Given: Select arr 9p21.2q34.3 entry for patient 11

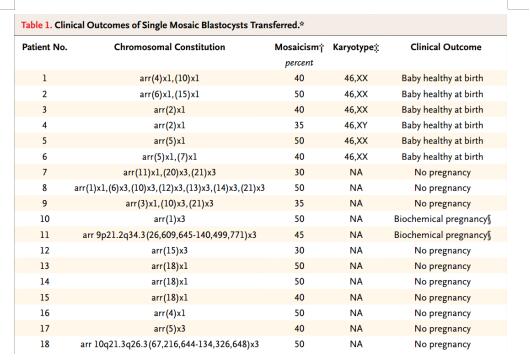Looking at the screenshot, I should tap(169, 235).
